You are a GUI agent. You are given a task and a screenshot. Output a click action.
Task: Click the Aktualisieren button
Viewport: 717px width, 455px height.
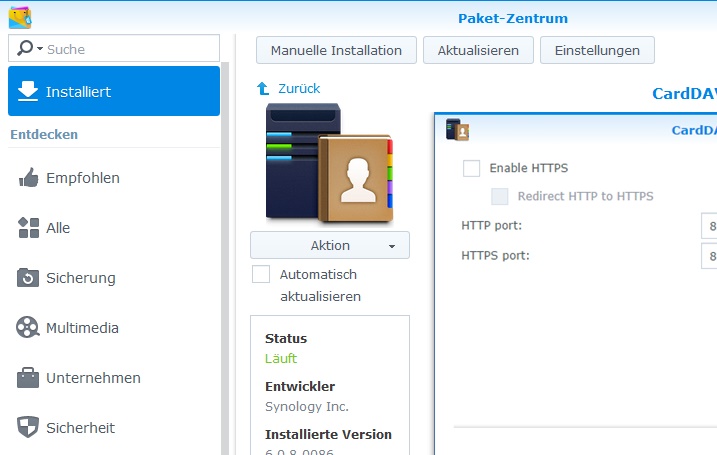[478, 50]
